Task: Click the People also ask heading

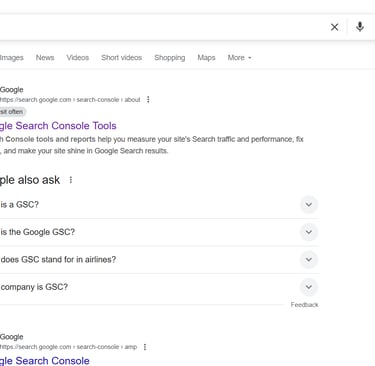Action: (30, 180)
